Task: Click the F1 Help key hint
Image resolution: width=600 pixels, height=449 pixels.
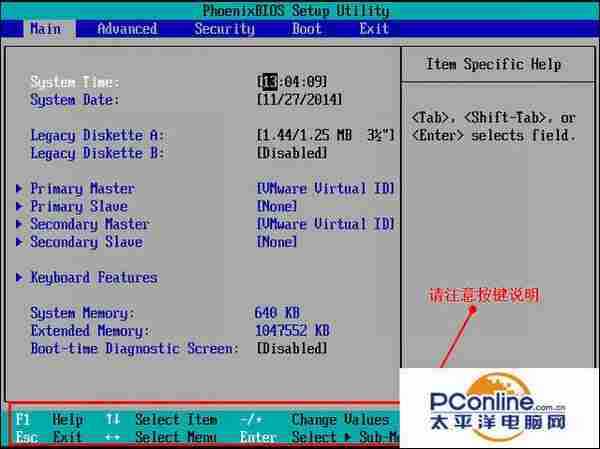Action: coord(50,420)
